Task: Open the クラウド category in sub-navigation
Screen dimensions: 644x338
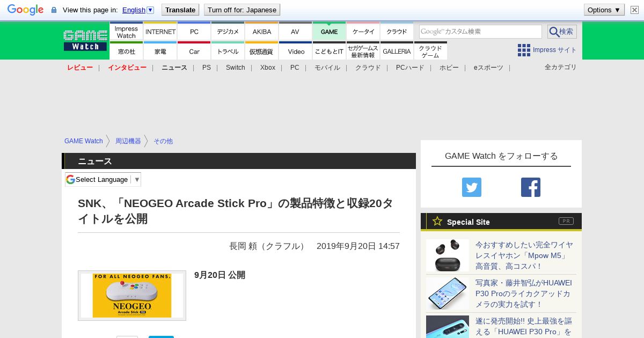Action: [x=368, y=68]
